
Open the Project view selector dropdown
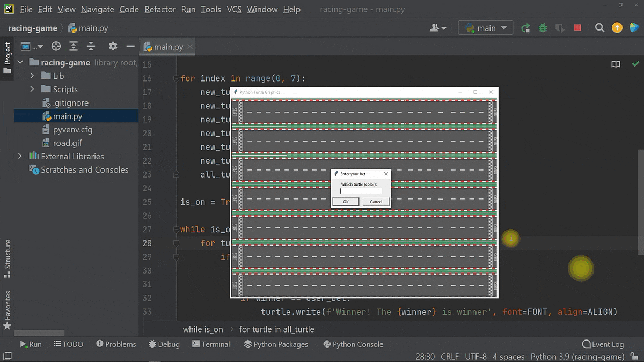[x=32, y=46]
